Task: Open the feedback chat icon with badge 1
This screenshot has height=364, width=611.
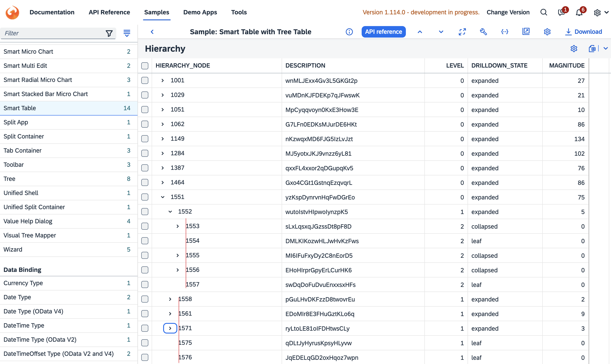Action: (x=561, y=13)
